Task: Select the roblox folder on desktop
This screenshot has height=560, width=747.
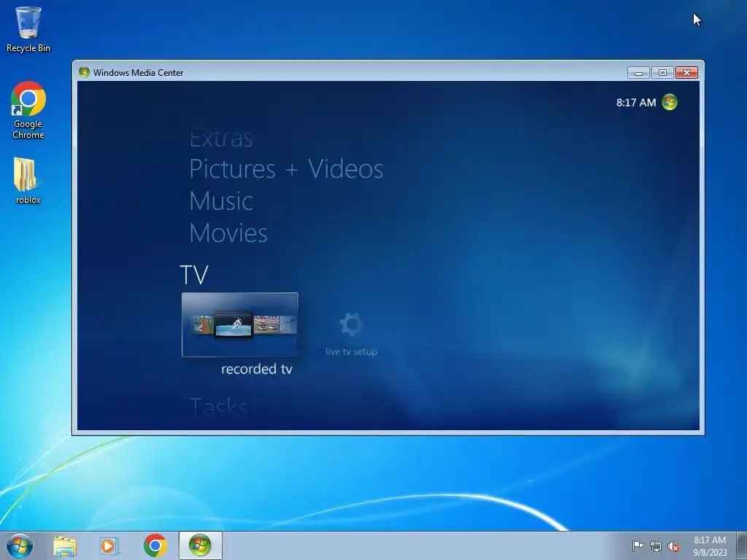Action: tap(28, 181)
